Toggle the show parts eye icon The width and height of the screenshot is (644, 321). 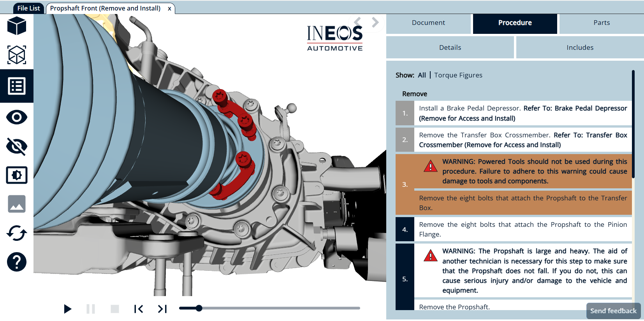[x=17, y=117]
